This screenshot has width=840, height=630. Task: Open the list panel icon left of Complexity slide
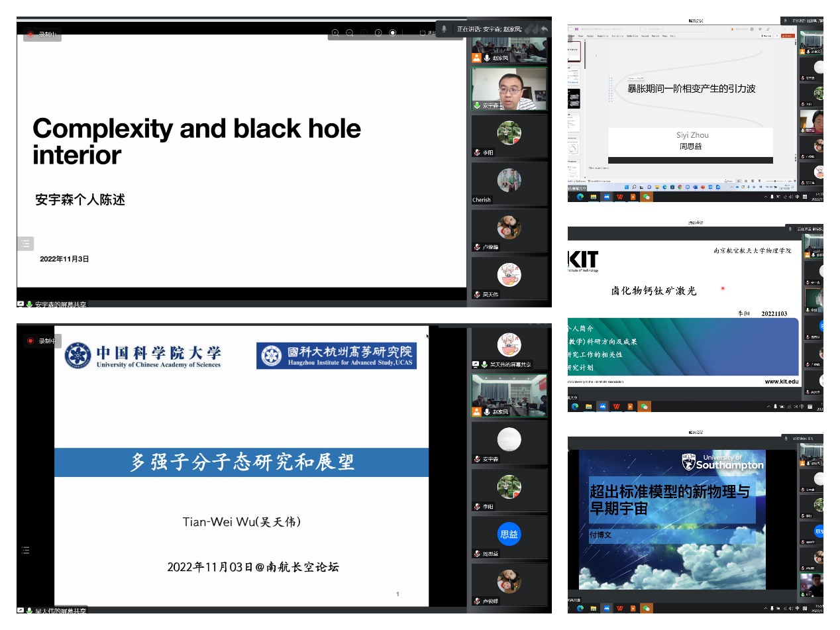(x=25, y=244)
